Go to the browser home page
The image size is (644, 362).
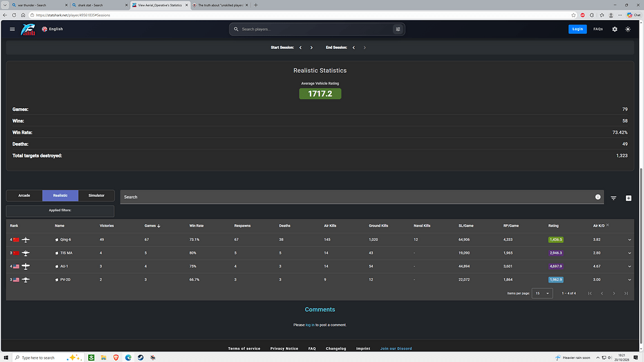[23, 15]
